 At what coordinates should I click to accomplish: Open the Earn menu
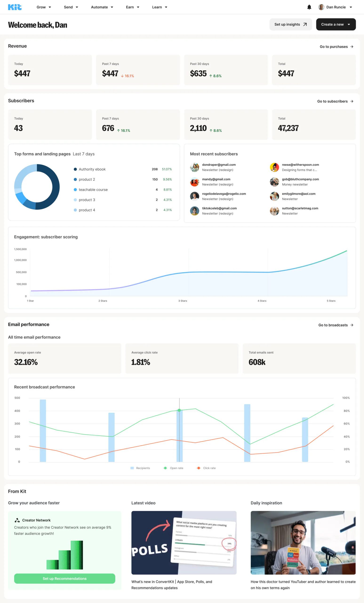point(132,7)
